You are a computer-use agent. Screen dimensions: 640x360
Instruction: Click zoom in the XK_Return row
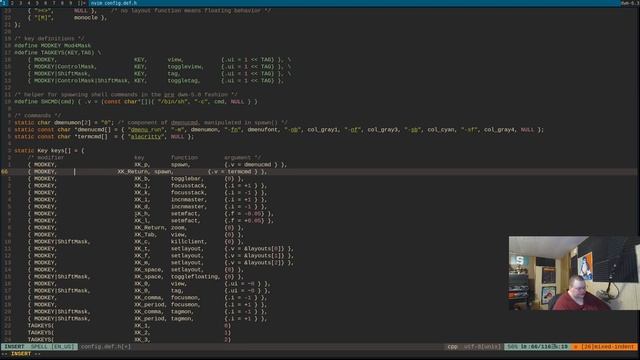(178, 227)
